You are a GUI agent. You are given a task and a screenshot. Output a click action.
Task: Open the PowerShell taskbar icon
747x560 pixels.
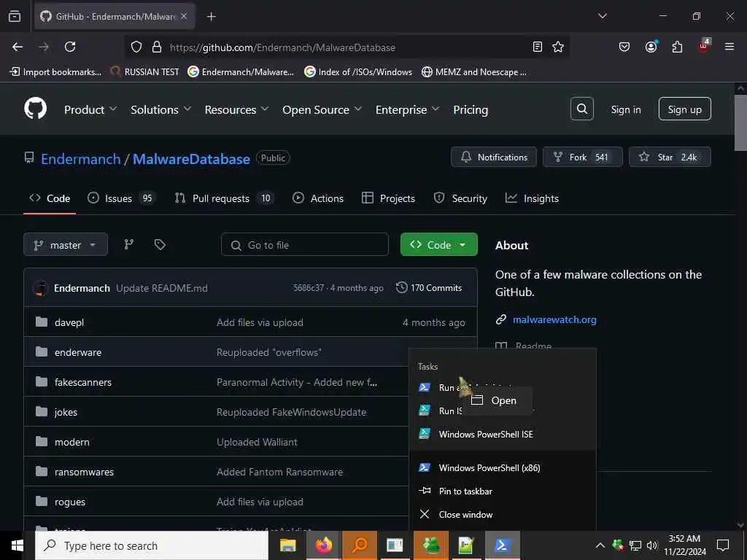click(x=503, y=545)
